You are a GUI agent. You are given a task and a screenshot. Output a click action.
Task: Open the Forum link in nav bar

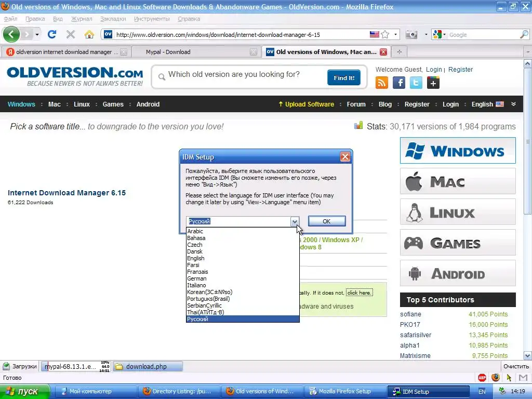pyautogui.click(x=356, y=104)
